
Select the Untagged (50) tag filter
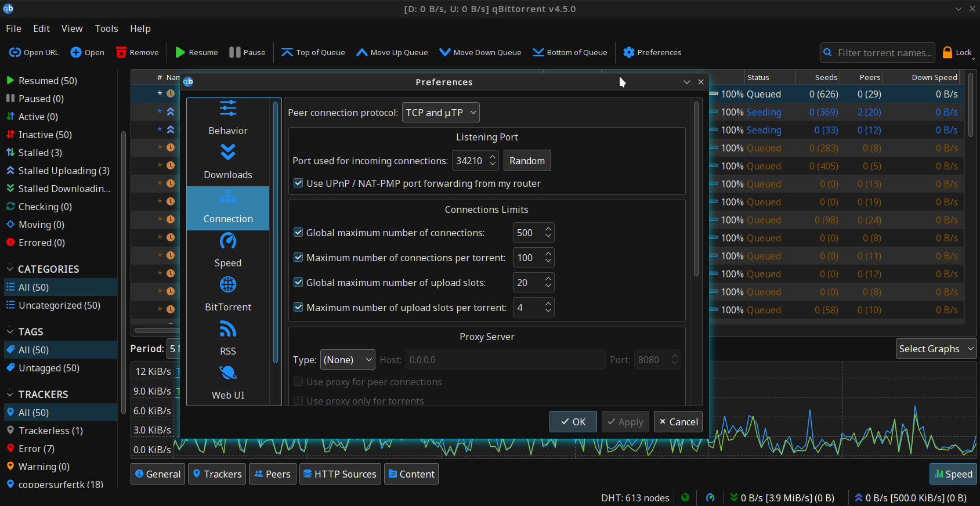pos(60,368)
